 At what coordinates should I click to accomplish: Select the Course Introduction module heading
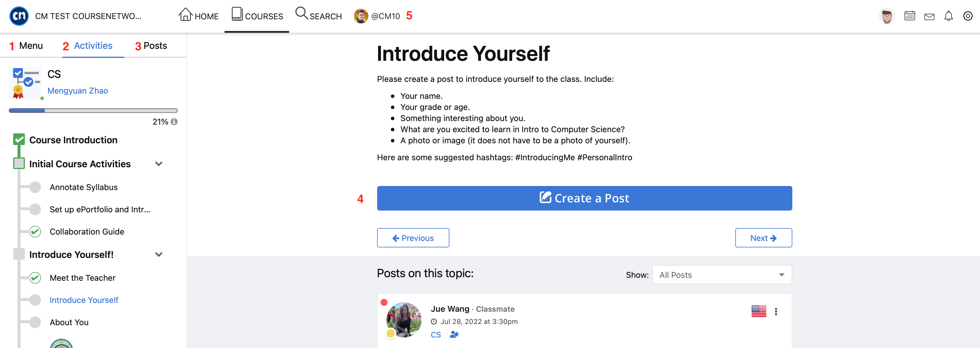[x=73, y=140]
